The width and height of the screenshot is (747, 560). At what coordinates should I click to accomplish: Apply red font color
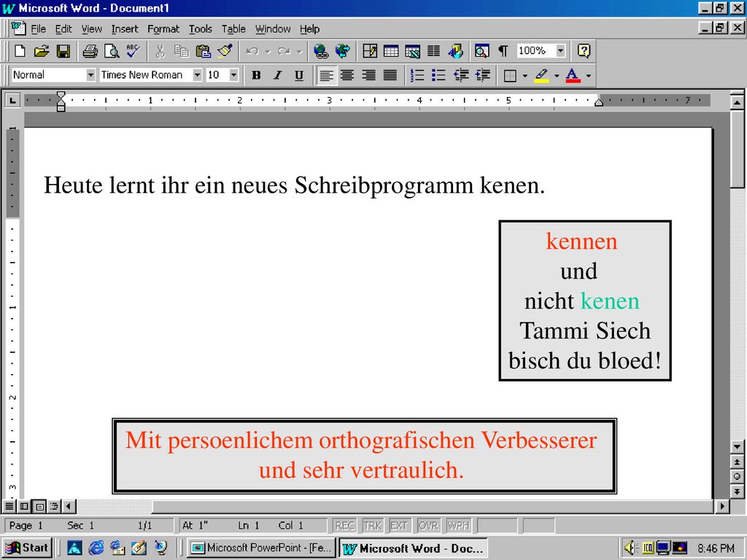coord(573,75)
